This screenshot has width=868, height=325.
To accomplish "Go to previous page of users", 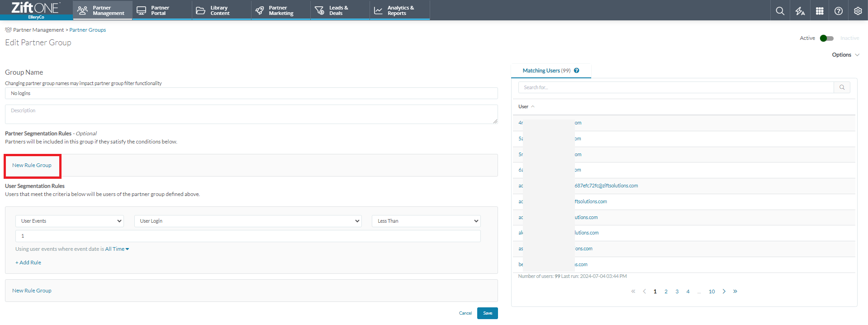I will click(x=644, y=292).
